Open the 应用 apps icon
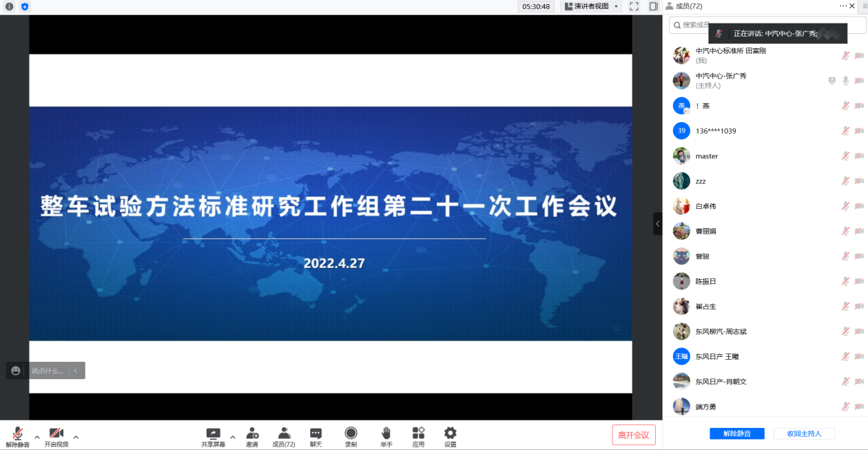The width and height of the screenshot is (868, 450). (x=418, y=434)
